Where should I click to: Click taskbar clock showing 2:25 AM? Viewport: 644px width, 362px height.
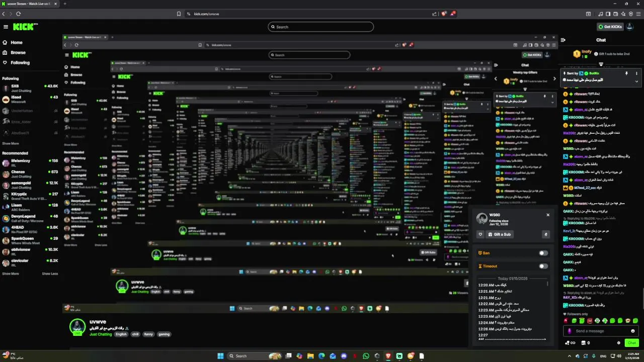click(x=633, y=356)
